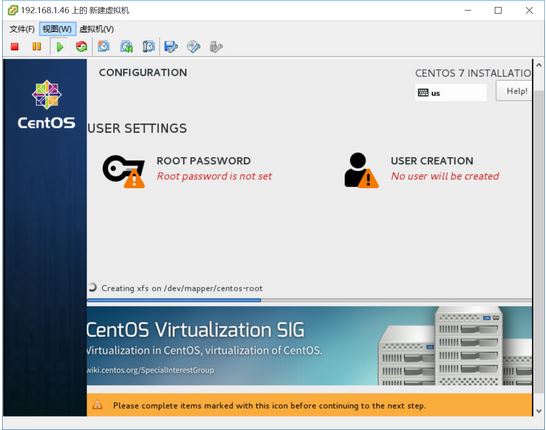Click the scroll up arrow on the scrollbar
546x430 pixels.
click(x=539, y=65)
